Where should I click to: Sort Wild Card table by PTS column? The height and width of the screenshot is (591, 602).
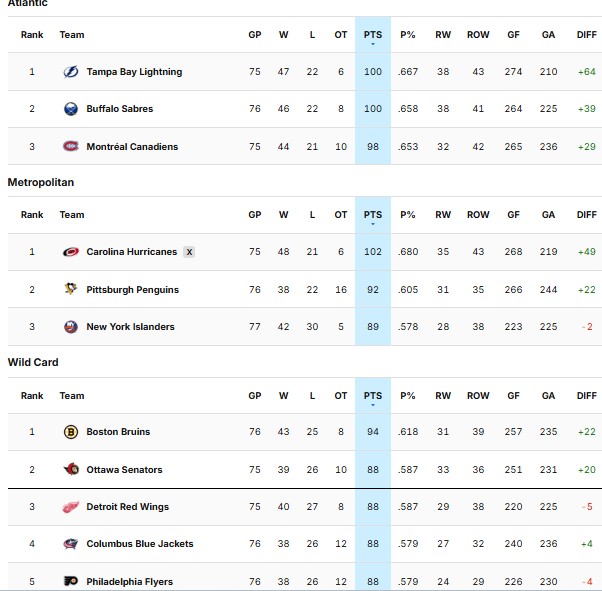coord(372,396)
